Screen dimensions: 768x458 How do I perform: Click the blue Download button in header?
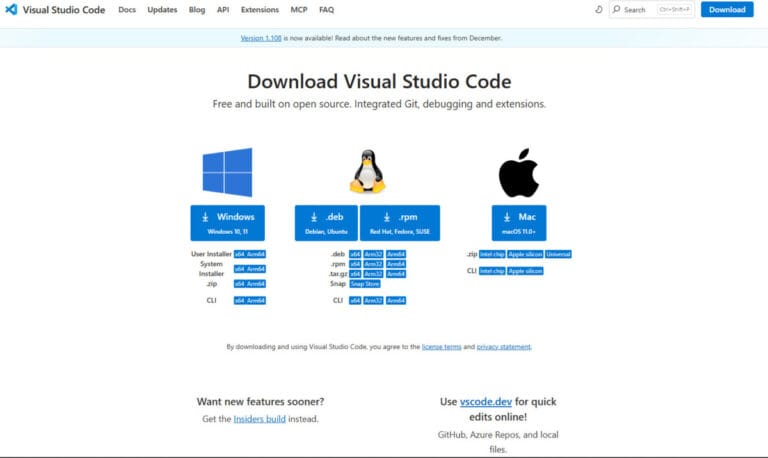pyautogui.click(x=727, y=9)
